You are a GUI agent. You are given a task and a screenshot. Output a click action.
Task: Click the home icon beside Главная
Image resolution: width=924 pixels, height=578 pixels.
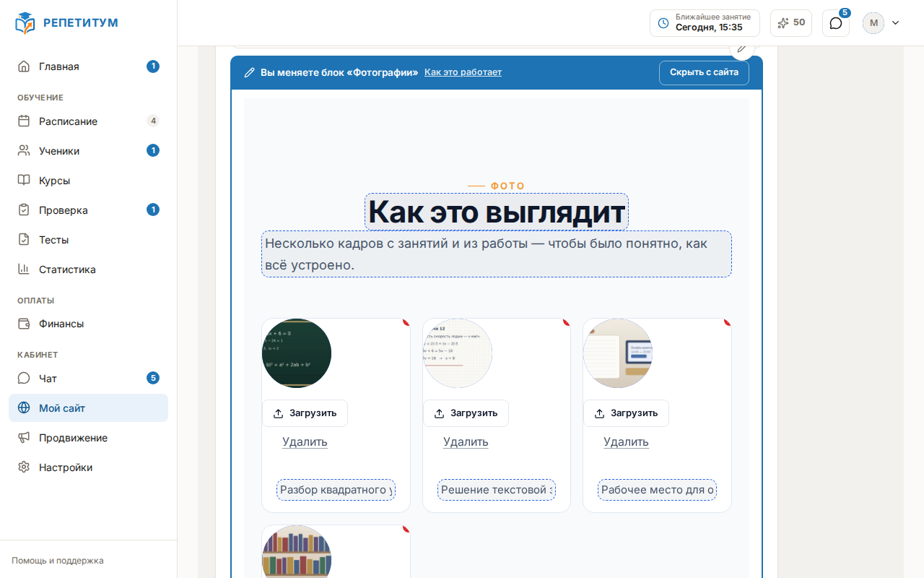point(24,66)
